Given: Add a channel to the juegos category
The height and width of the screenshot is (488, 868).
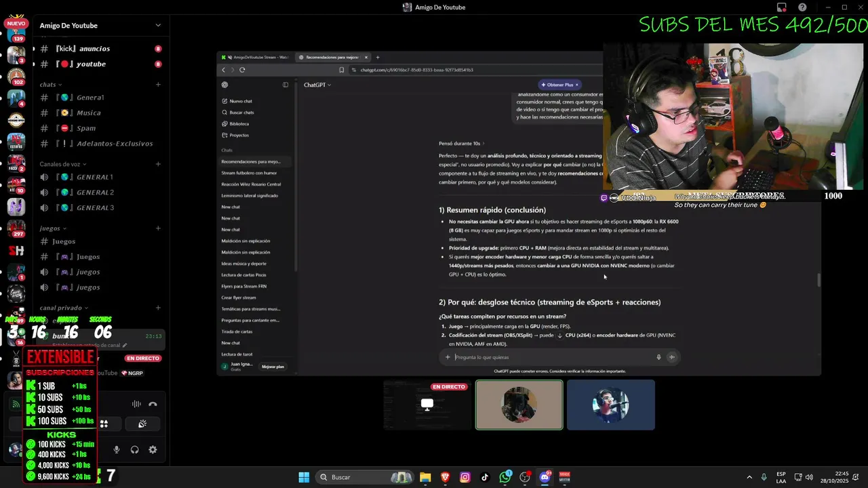Looking at the screenshot, I should [x=158, y=228].
